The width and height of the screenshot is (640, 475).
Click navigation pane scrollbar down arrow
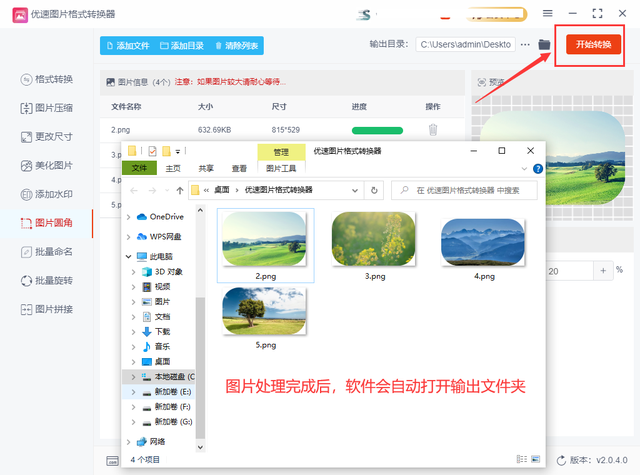coord(200,447)
